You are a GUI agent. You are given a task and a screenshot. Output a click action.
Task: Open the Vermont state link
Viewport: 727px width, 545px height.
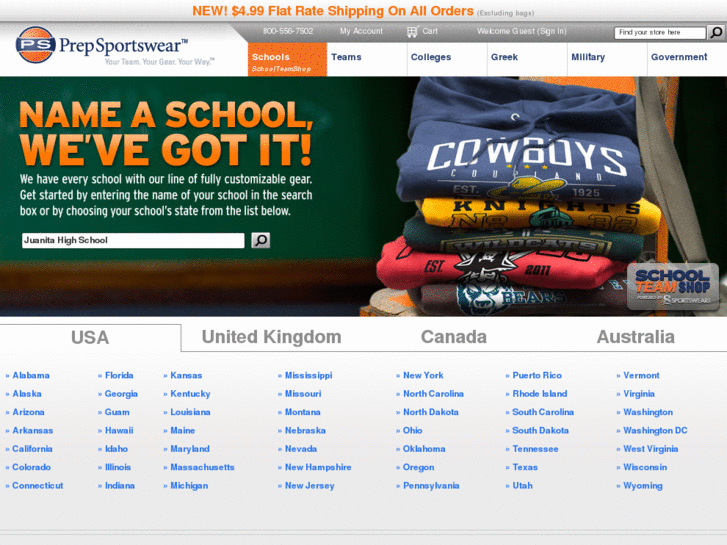click(641, 375)
